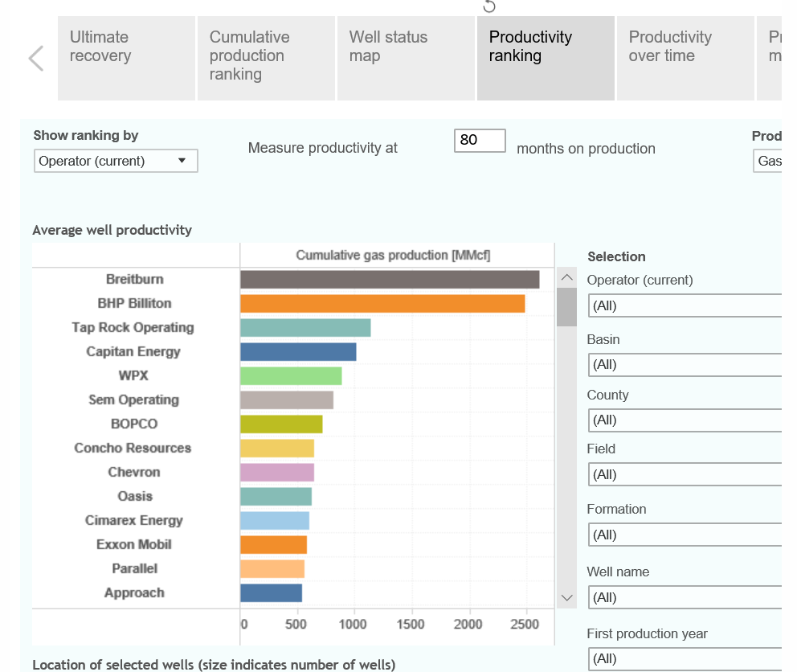This screenshot has width=797, height=672.
Task: Click the months on production input field
Action: click(x=480, y=141)
